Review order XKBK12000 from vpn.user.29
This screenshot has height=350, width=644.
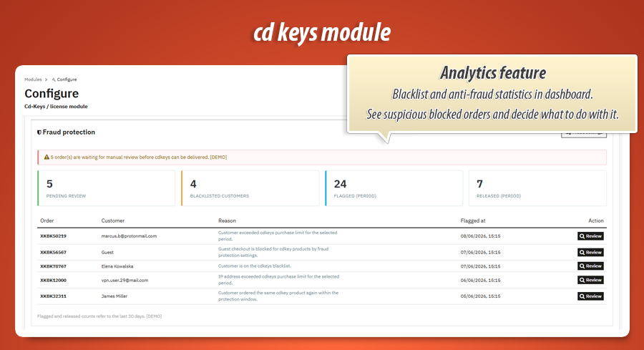click(x=590, y=280)
